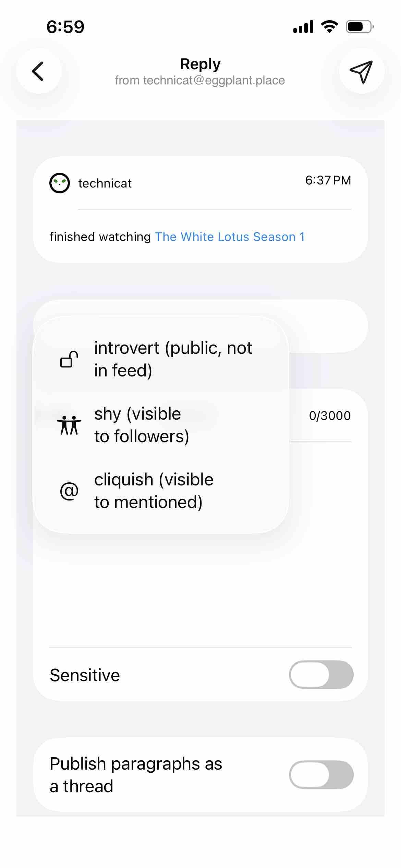Click the unlocked padlock introvert icon

tap(69, 359)
